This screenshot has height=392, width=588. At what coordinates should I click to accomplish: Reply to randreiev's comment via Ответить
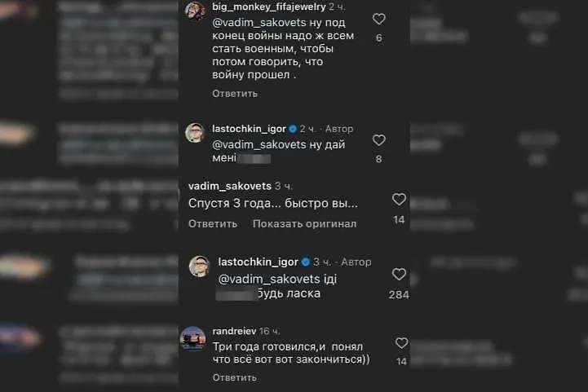click(x=235, y=378)
